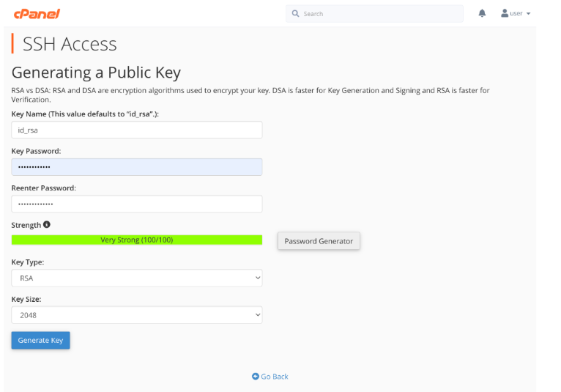Click the Reenter Password field
Viewport: 561px width, 392px height.
pyautogui.click(x=136, y=204)
